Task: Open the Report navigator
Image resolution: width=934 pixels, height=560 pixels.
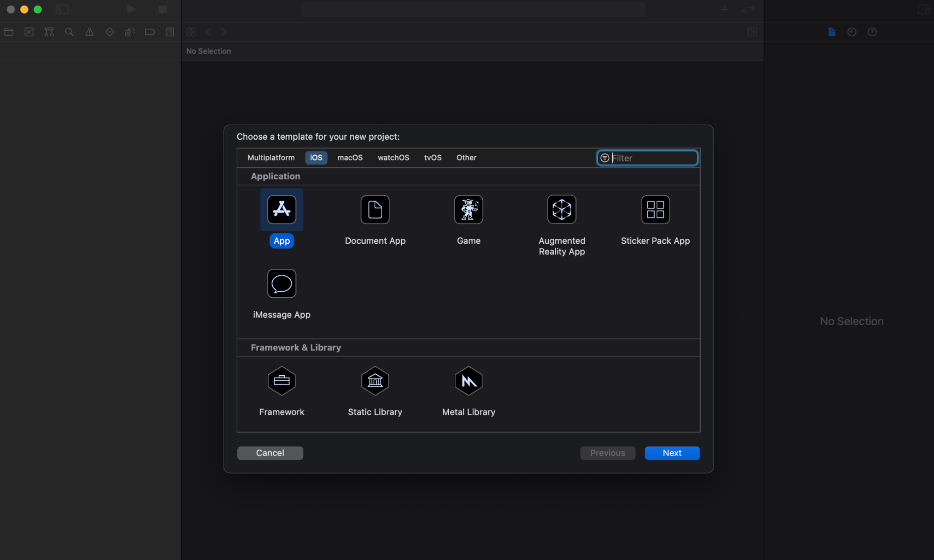Action: point(170,32)
